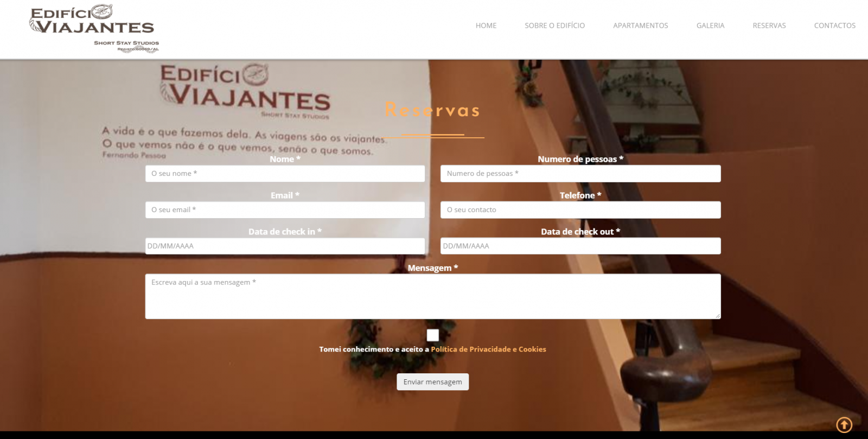Grab the message box resize handle
The width and height of the screenshot is (868, 439).
click(718, 316)
